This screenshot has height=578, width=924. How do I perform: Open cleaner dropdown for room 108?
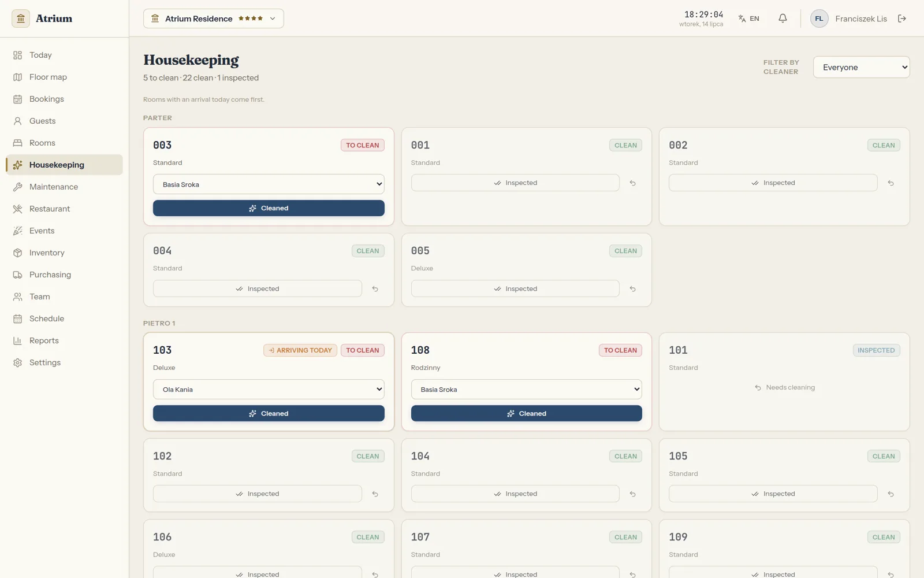[x=526, y=390]
